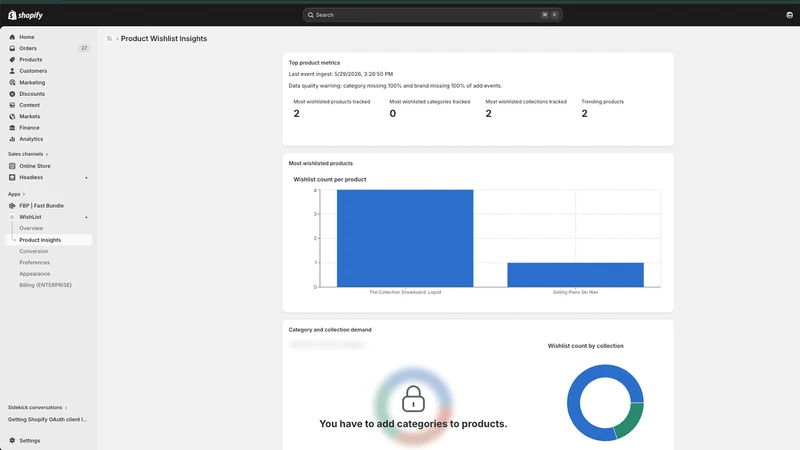The image size is (800, 450).
Task: Click the lock icon on the locked category chart
Action: point(413,398)
